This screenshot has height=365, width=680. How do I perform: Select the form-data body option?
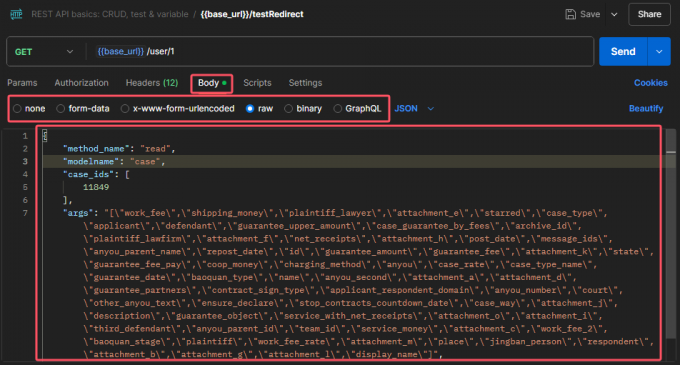coord(83,109)
